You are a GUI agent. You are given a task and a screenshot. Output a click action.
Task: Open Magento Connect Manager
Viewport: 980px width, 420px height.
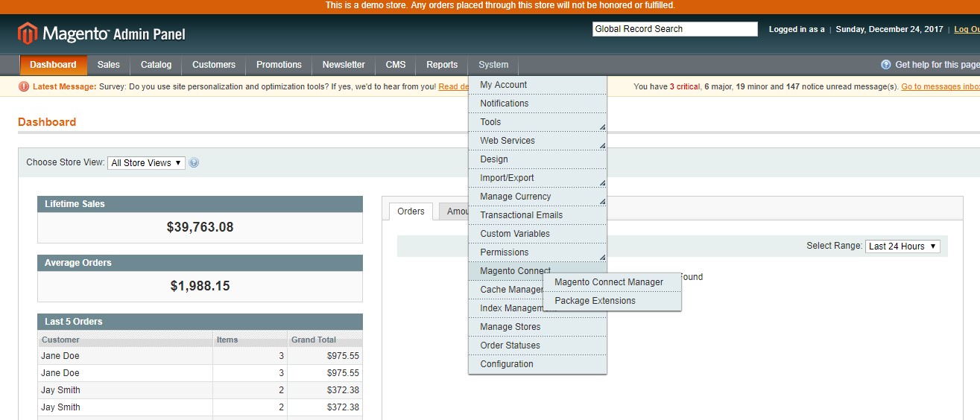click(612, 282)
